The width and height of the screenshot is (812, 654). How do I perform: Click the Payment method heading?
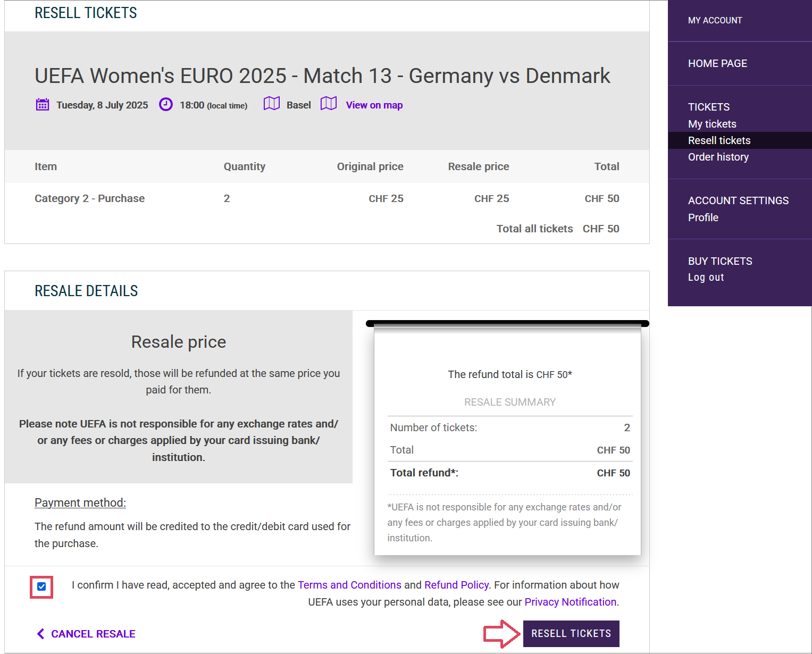[80, 502]
